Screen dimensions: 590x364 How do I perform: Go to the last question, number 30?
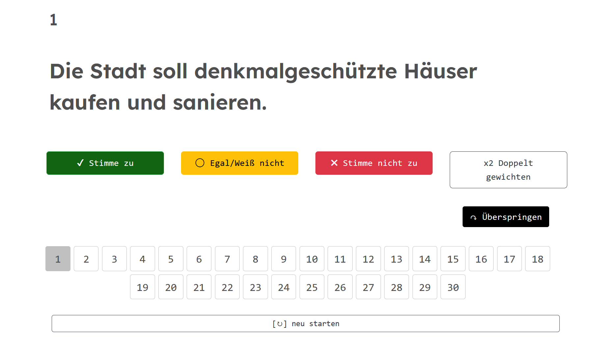pyautogui.click(x=453, y=287)
